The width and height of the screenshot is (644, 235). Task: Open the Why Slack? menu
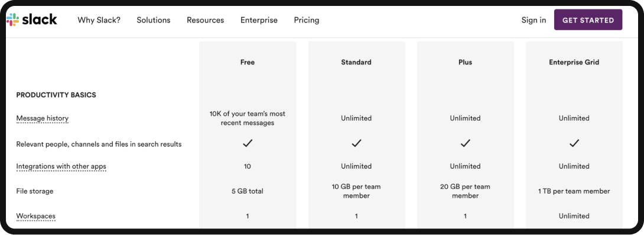[x=99, y=20]
